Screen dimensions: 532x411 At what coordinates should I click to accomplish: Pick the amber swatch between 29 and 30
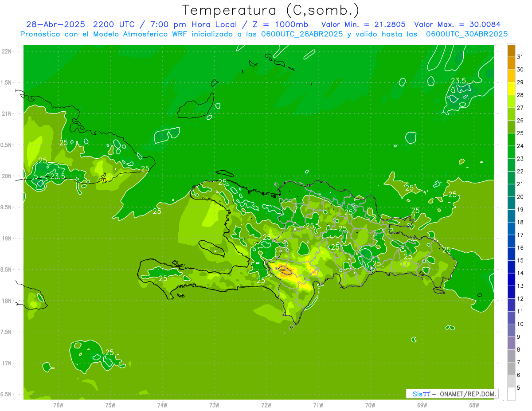tap(511, 76)
